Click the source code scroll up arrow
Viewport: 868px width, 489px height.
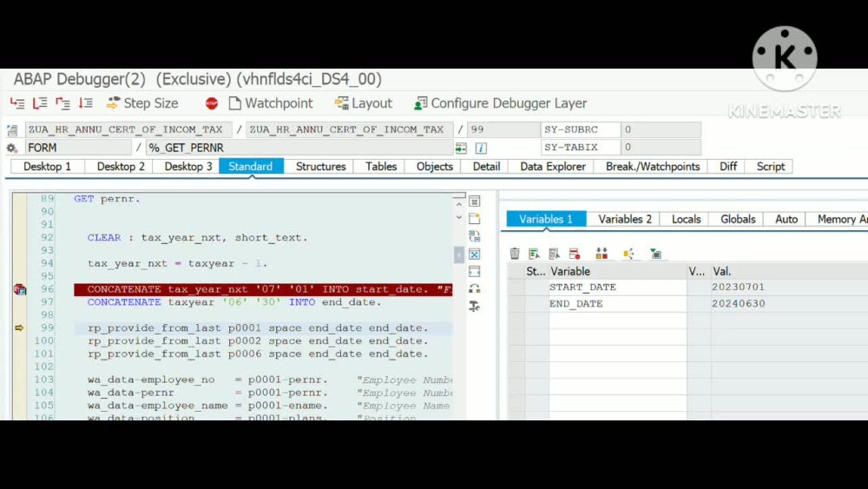tap(459, 204)
